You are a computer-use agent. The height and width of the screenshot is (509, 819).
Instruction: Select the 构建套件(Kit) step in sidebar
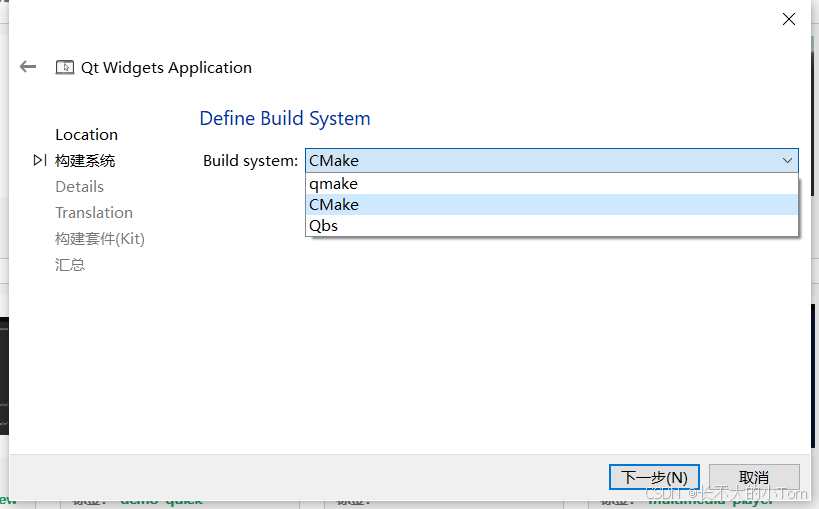100,239
